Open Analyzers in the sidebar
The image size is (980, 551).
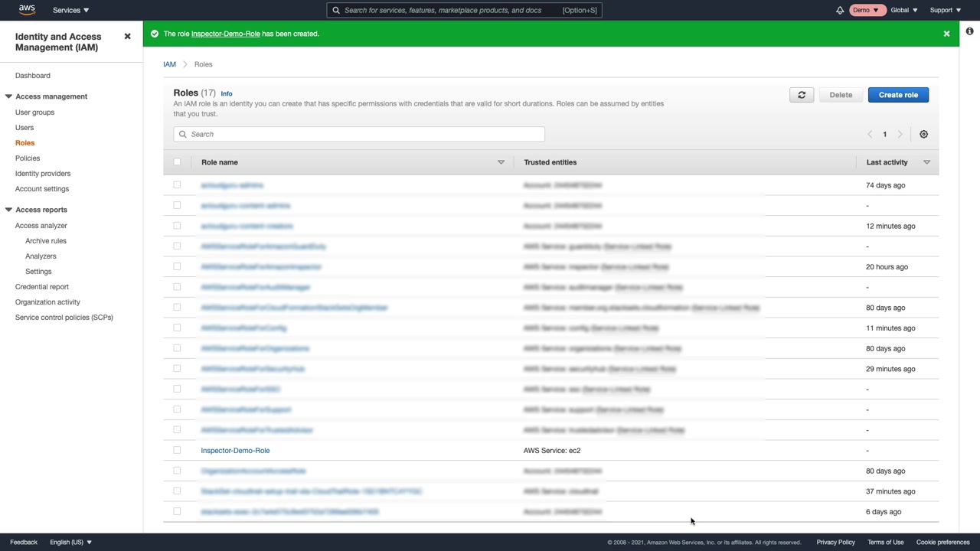click(41, 256)
